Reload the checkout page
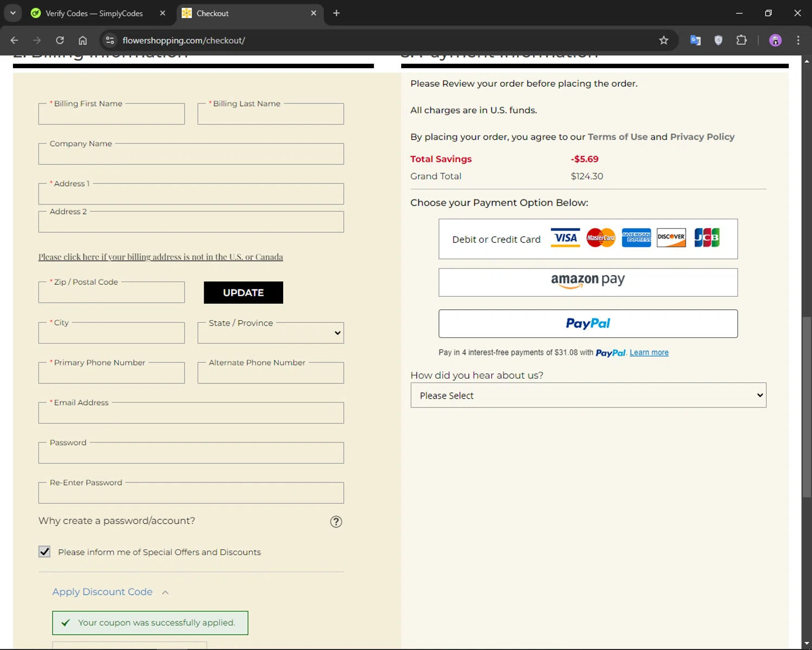The image size is (812, 650). click(x=60, y=40)
